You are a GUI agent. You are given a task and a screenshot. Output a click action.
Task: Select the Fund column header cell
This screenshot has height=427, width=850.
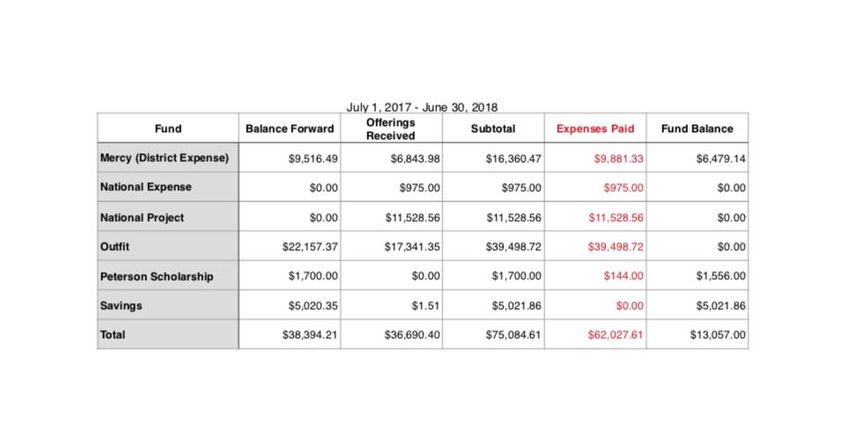point(168,128)
